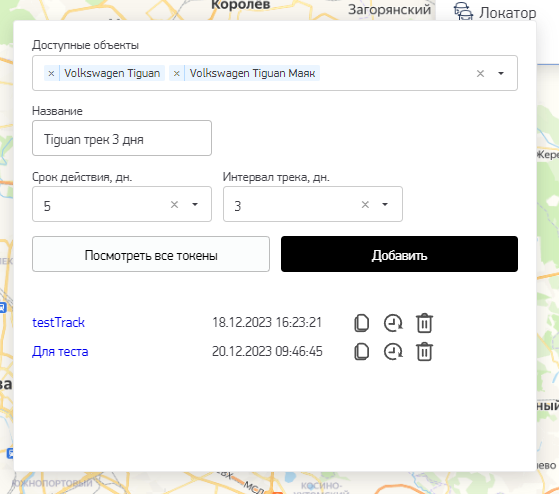Screen dimensions: 559x494
Task: Focus the Название input field
Action: [122, 138]
